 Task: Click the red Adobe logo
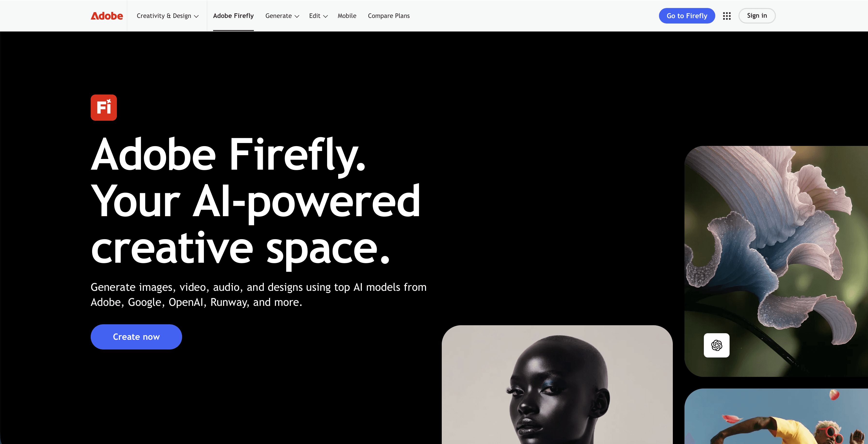pos(107,16)
